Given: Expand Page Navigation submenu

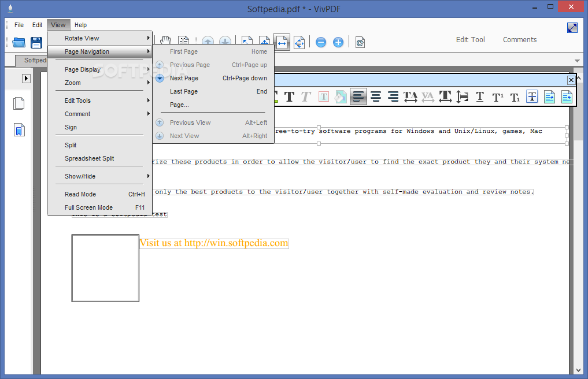Looking at the screenshot, I should 99,51.
